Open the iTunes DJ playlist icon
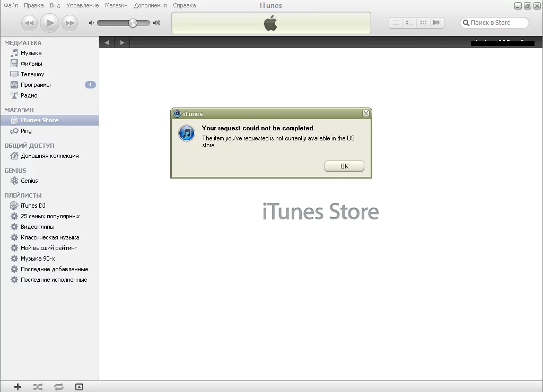The image size is (543, 392). (14, 206)
